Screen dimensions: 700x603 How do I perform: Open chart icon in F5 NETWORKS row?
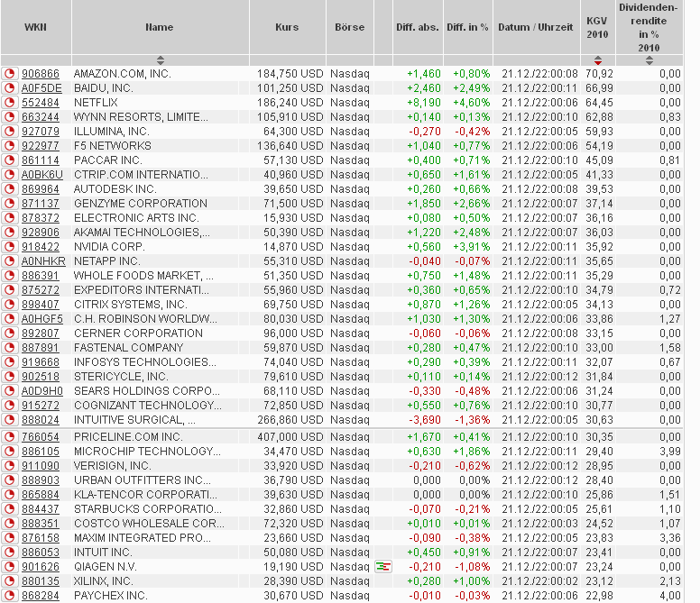pos(9,146)
